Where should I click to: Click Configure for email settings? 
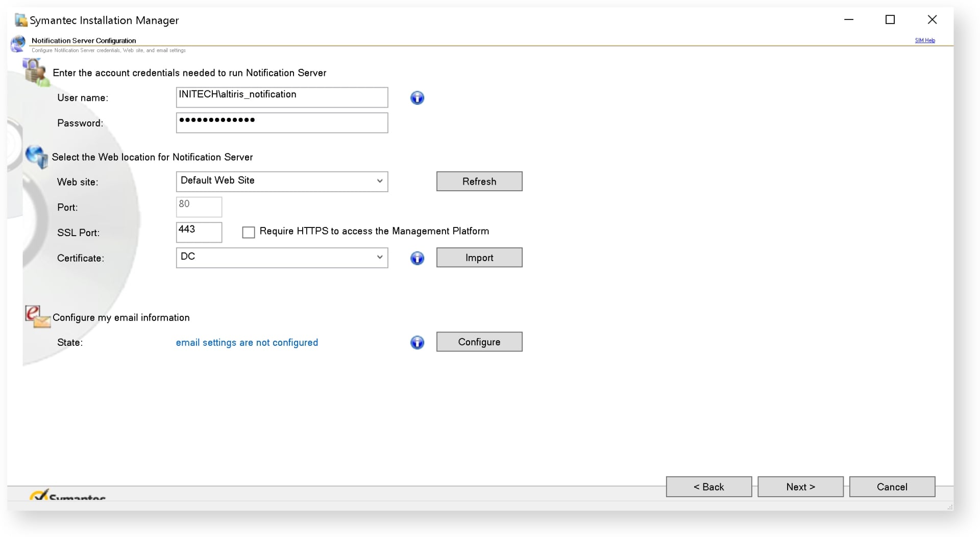pyautogui.click(x=479, y=342)
